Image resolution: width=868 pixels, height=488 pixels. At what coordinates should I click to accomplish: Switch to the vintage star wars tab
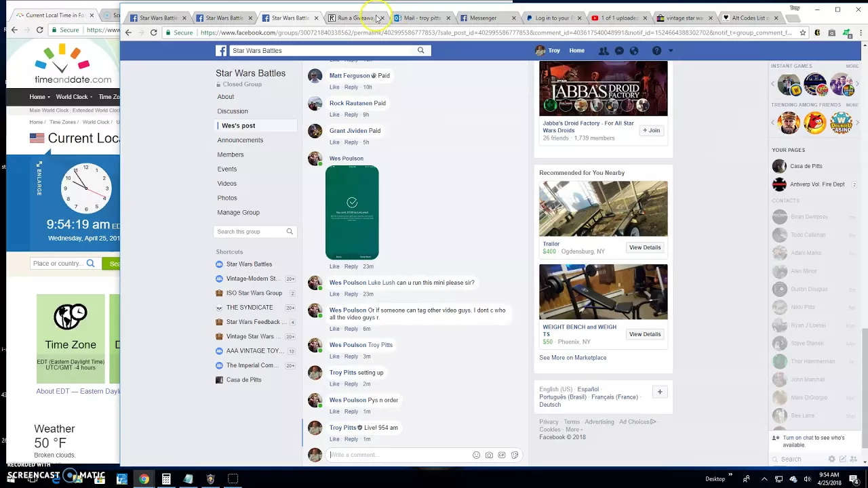point(684,18)
